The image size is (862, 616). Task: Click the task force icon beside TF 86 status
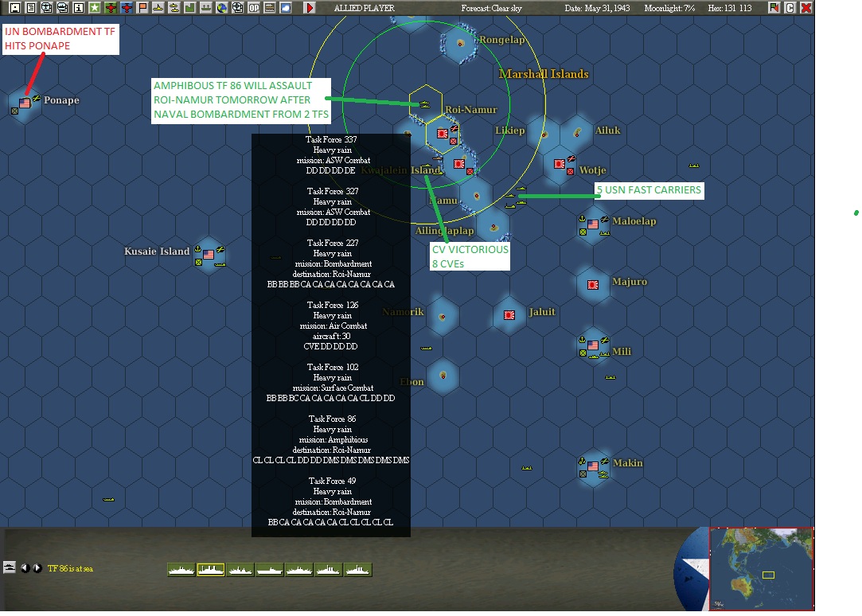pos(10,567)
